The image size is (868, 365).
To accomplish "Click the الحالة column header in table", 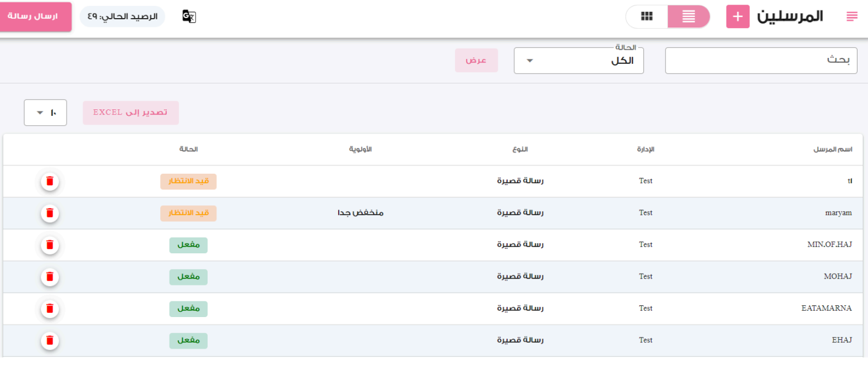I will point(188,150).
